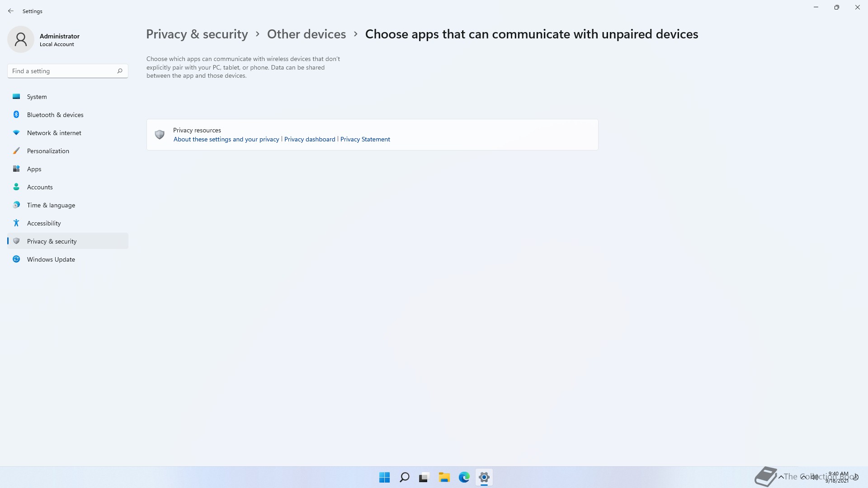Click the Apps sidebar icon

coord(16,169)
